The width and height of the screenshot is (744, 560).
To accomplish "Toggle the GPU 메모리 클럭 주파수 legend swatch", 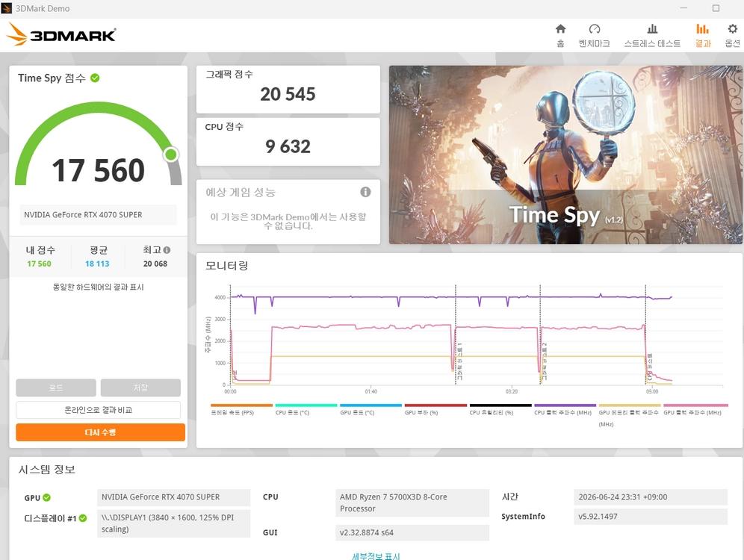I will [630, 405].
